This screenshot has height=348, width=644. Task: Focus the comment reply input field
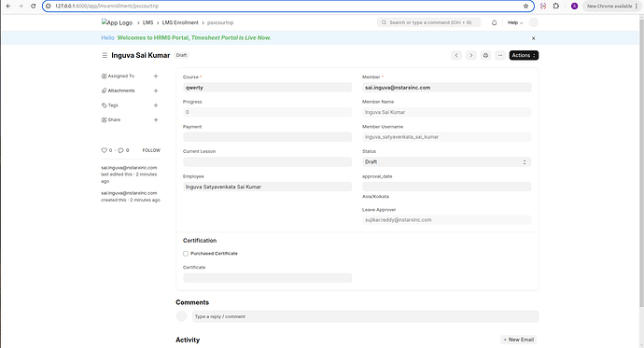coord(365,316)
